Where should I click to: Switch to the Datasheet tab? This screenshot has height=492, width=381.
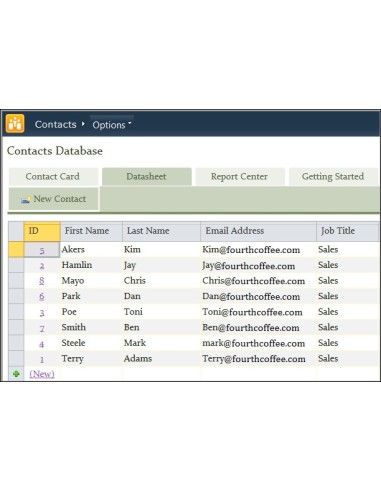[x=147, y=177]
